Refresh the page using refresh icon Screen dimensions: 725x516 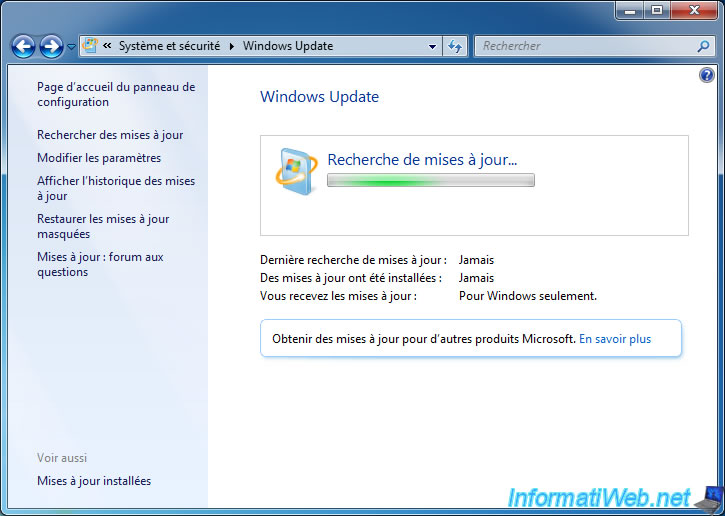456,46
